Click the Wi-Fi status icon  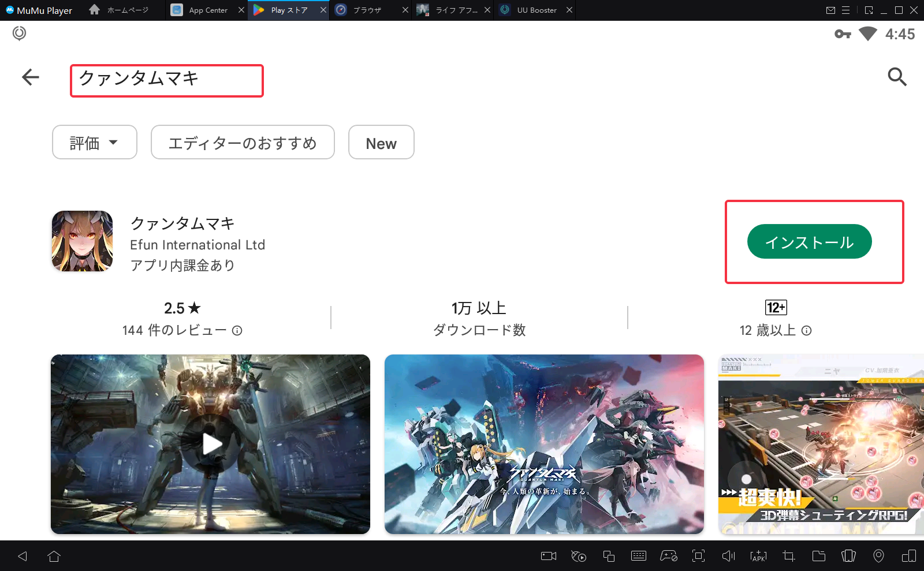click(x=868, y=34)
